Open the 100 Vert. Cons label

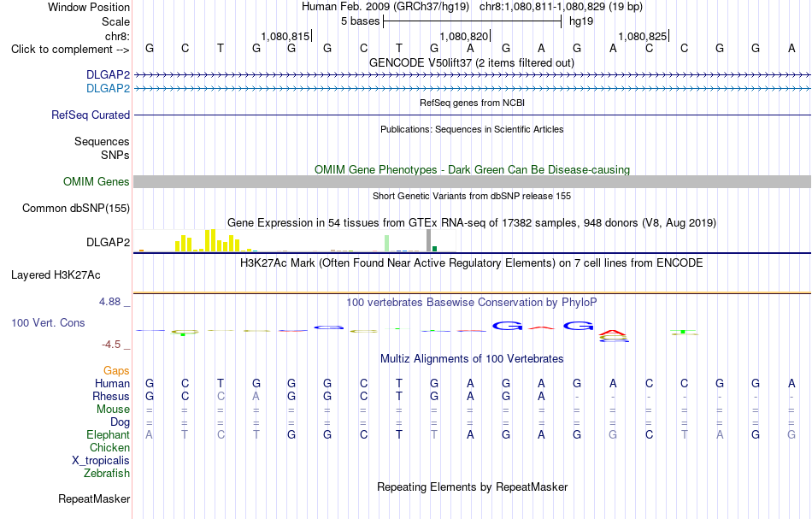point(48,322)
